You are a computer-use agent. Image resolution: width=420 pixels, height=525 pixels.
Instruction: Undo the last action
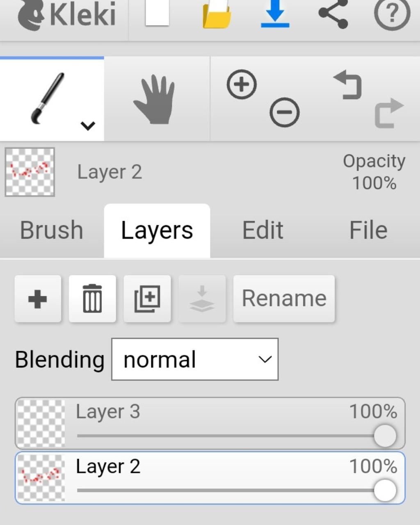(348, 85)
